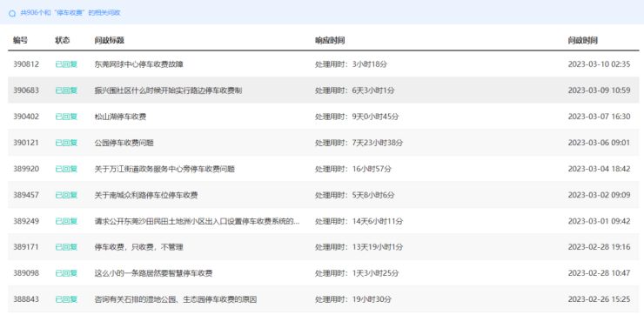Select record number 390121
Screen dimensions: 644x315
26,143
